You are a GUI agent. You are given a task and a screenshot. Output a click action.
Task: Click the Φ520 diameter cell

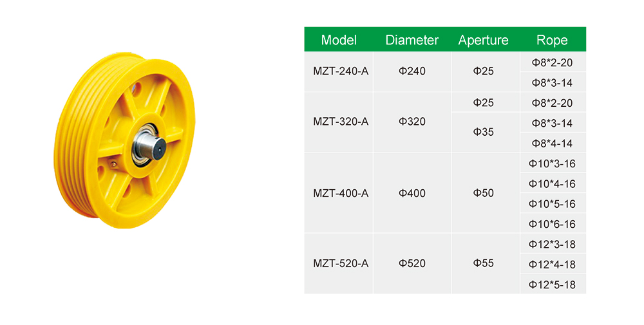pos(412,263)
